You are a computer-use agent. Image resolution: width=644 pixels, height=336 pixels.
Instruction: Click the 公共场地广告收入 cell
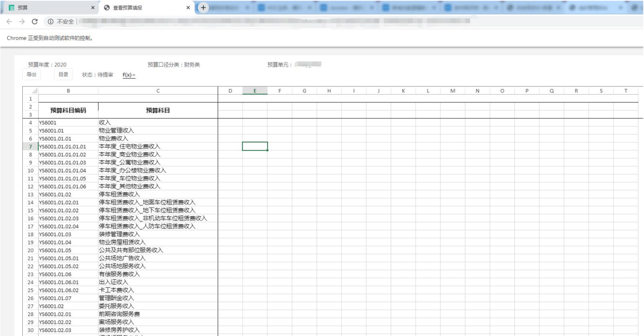click(x=158, y=259)
